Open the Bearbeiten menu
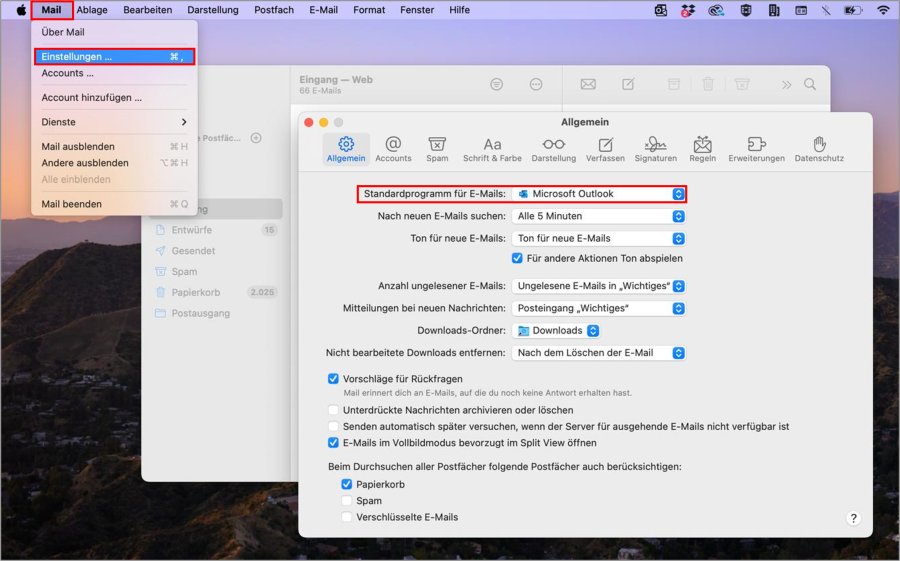 148,10
